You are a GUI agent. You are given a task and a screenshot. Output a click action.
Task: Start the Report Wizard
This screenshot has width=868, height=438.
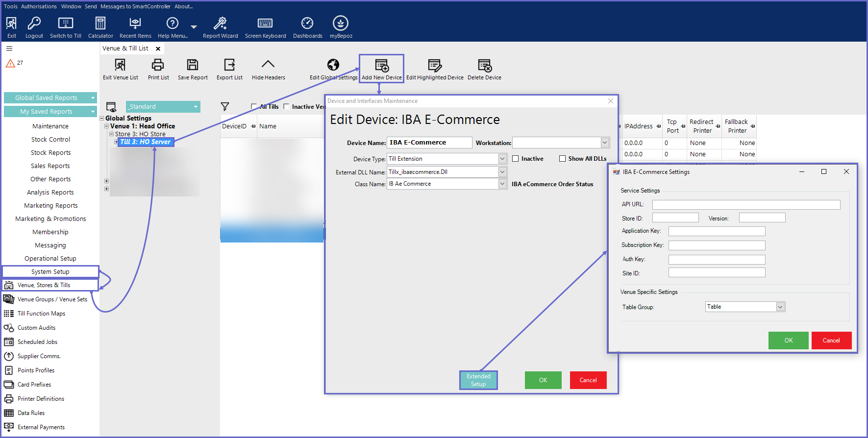click(220, 27)
